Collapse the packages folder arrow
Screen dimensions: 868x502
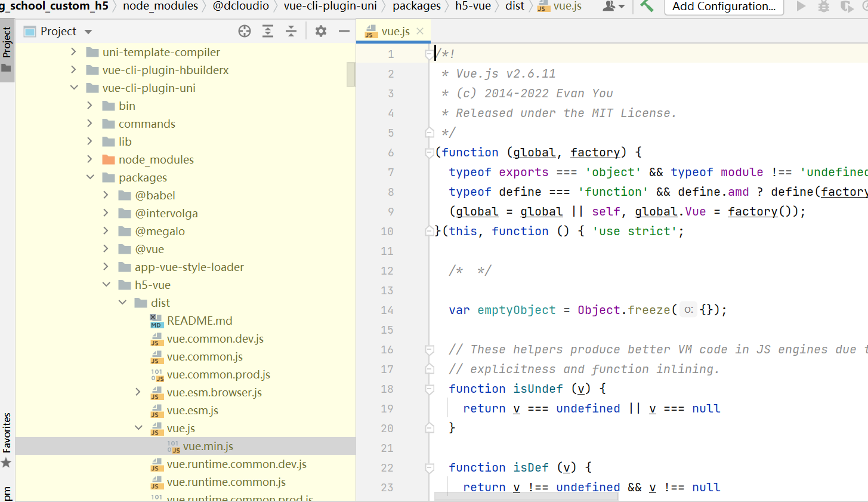coord(89,177)
